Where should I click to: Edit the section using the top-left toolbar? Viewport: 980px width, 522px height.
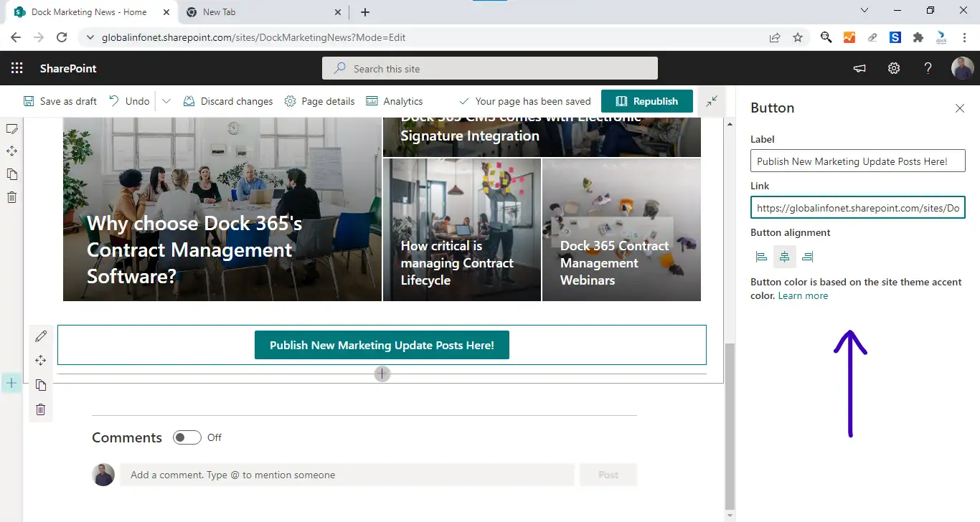11,128
